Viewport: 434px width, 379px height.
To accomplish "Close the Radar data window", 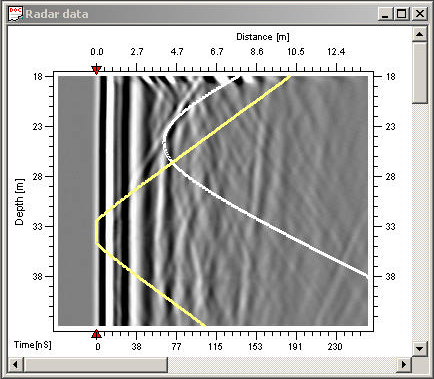I will (x=419, y=14).
